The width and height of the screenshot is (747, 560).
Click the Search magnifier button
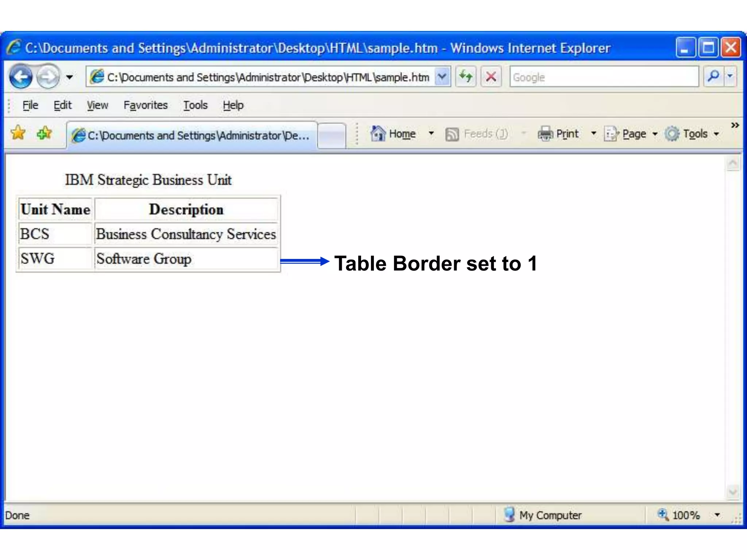coord(713,76)
